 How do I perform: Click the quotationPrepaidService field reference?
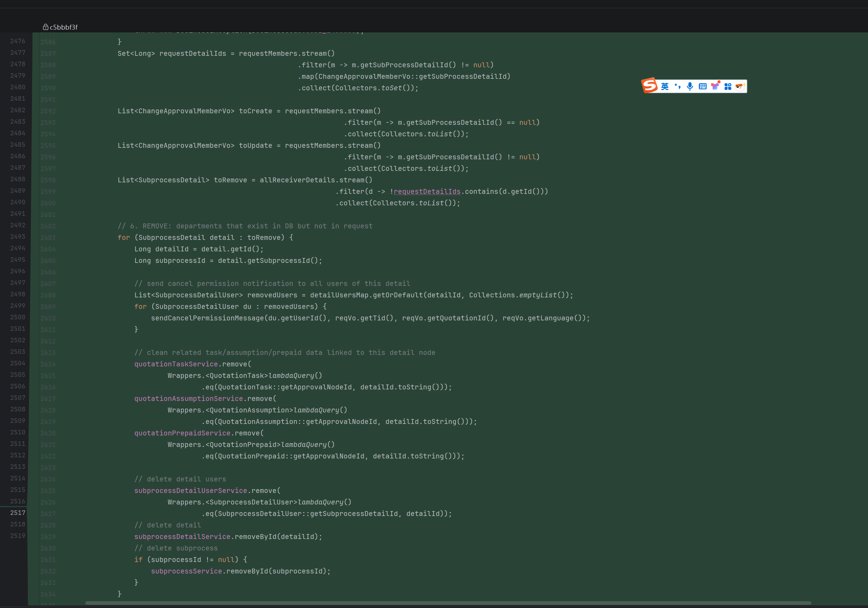[x=182, y=433]
